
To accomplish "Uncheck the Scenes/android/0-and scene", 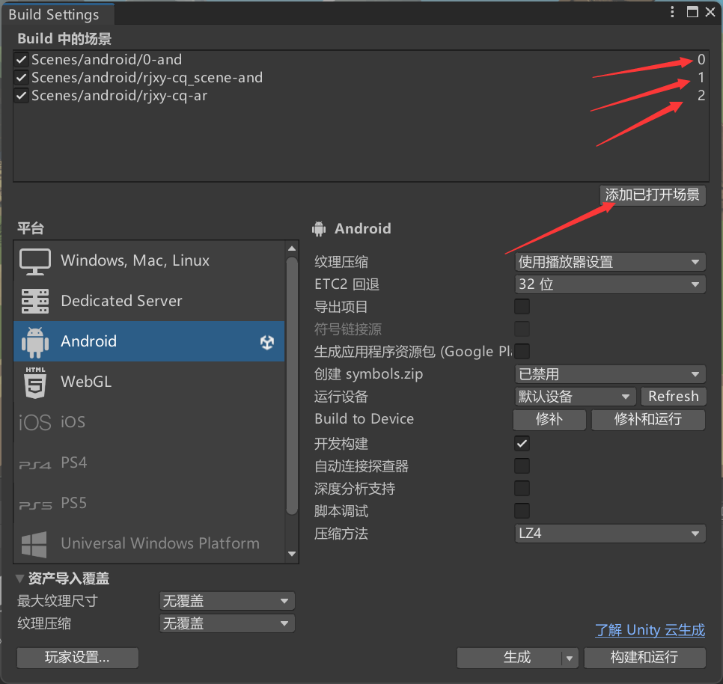I will tap(21, 59).
